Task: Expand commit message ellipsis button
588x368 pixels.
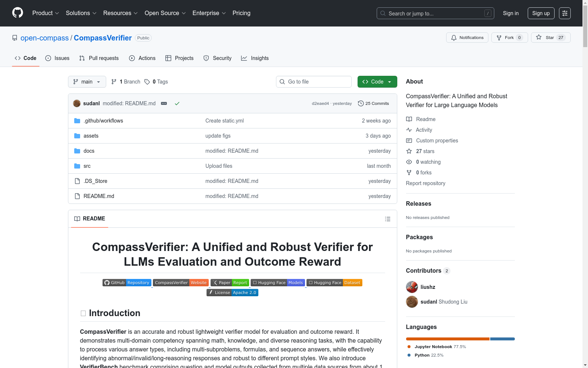Action: point(164,103)
